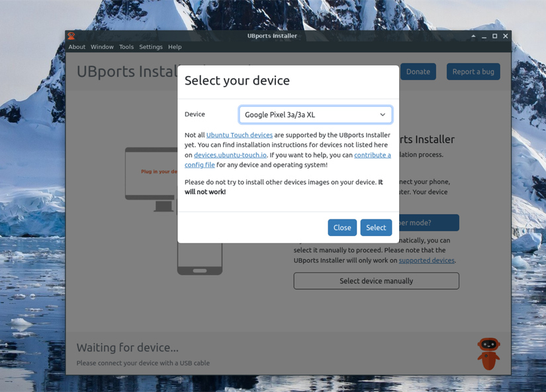Screen dimensions: 546x392
Task: Open the Window menu
Action: pos(101,47)
